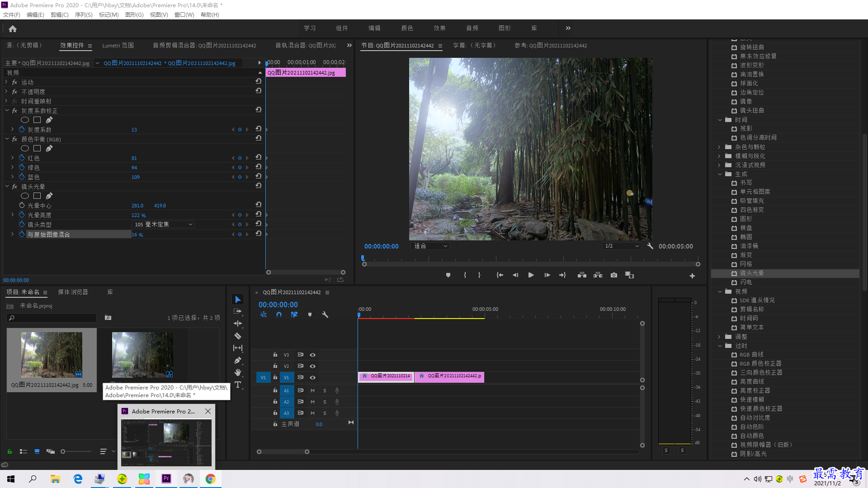Select the 镜头光晕 effect in list

(785, 273)
